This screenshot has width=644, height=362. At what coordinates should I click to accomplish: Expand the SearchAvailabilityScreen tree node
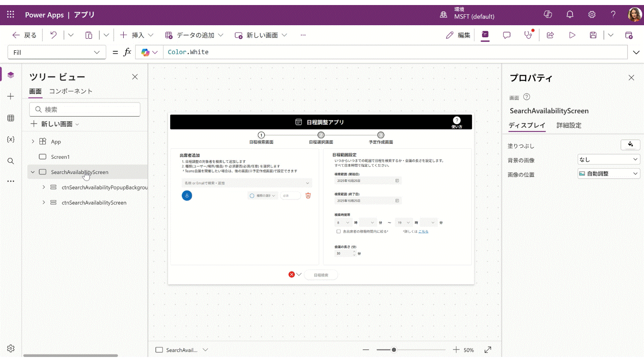tap(33, 172)
